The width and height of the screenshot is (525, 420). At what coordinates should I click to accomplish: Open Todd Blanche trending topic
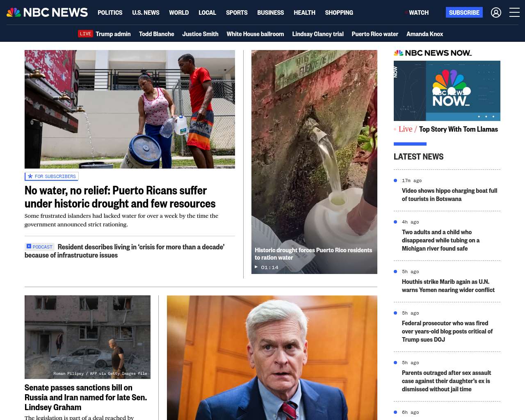pos(156,34)
